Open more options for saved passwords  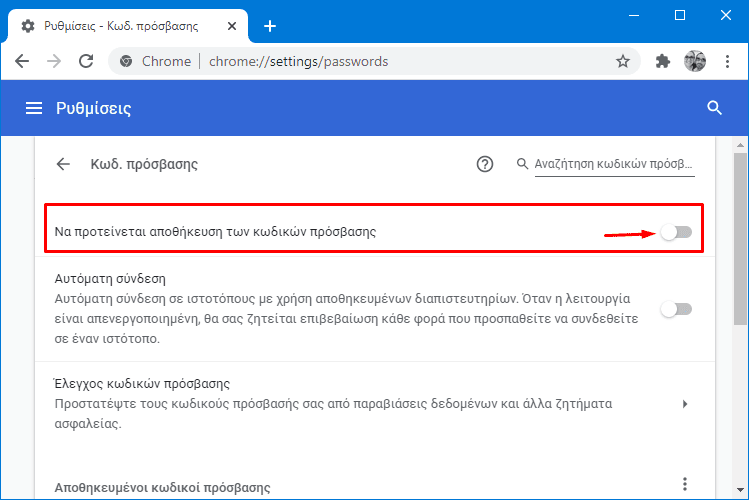pos(685,484)
